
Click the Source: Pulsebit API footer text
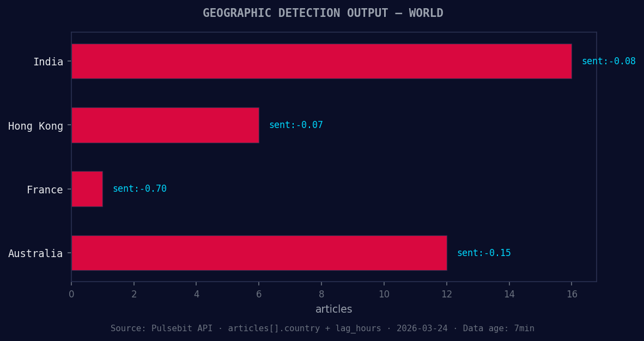coord(161,328)
